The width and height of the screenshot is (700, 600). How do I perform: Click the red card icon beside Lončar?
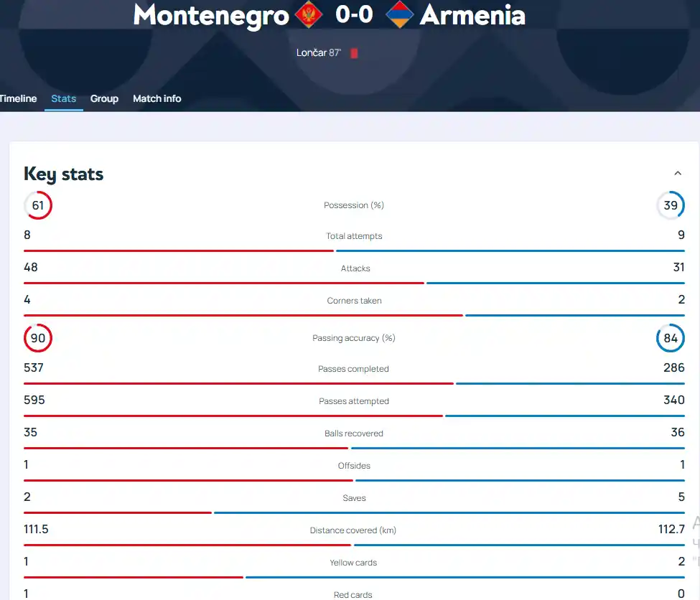pyautogui.click(x=354, y=53)
